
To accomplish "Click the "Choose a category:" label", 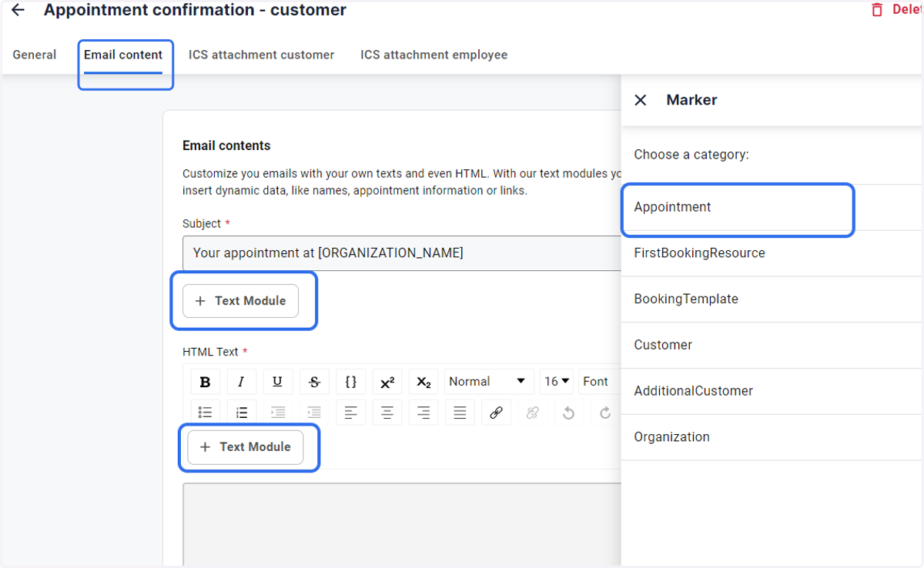I will point(691,155).
